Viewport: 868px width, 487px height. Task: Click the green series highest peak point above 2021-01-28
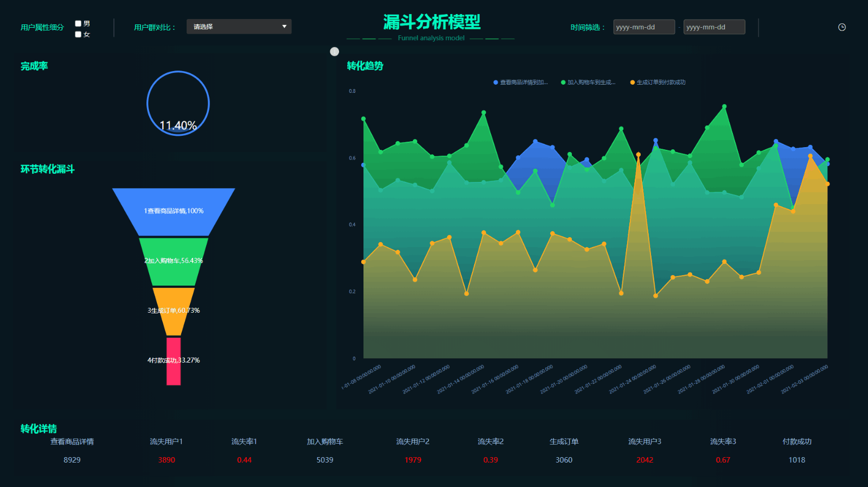click(724, 106)
